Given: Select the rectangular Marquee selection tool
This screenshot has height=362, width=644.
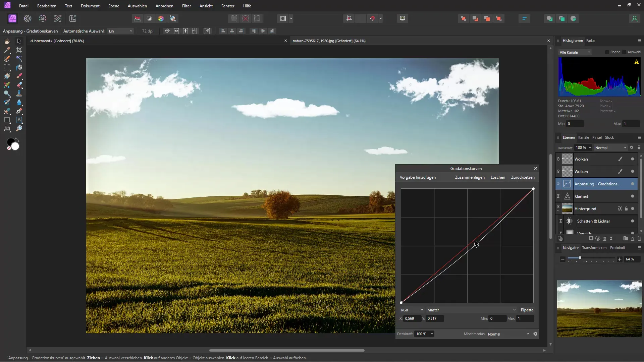Looking at the screenshot, I should click(x=7, y=67).
